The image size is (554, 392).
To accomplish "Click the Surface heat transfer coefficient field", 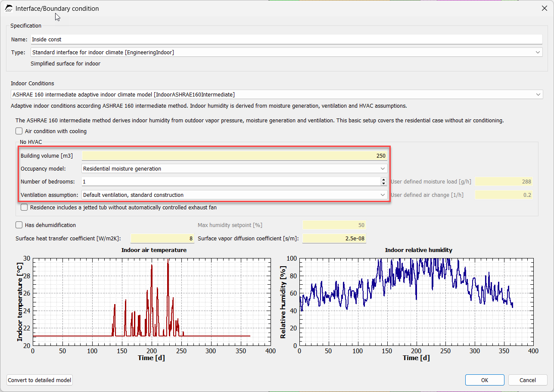I will [162, 238].
